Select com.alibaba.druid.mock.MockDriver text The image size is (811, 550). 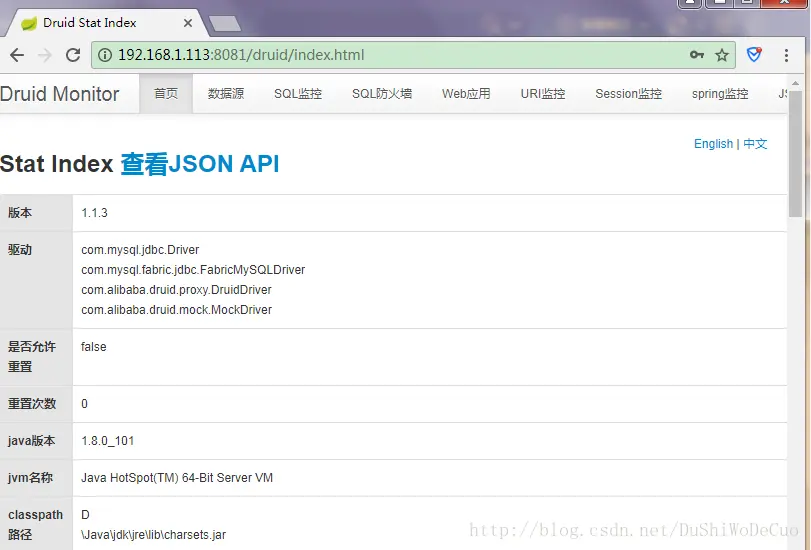pos(176,310)
